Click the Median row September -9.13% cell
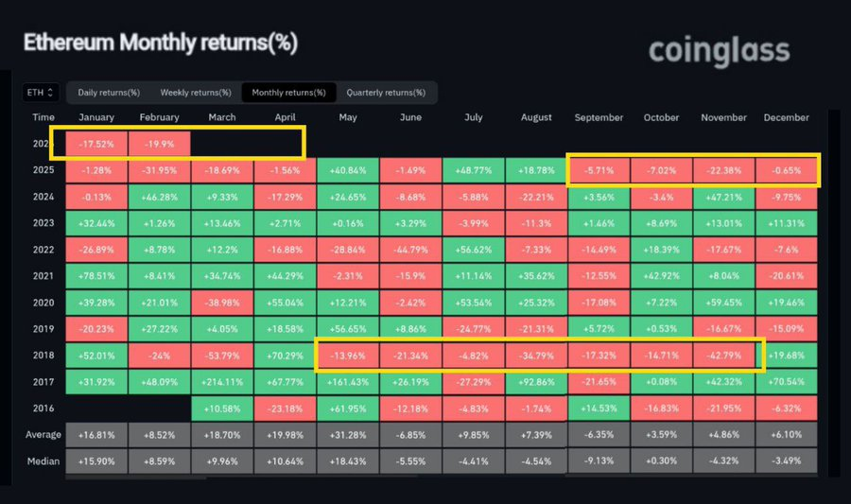Screen dimensions: 851x504 tap(599, 461)
